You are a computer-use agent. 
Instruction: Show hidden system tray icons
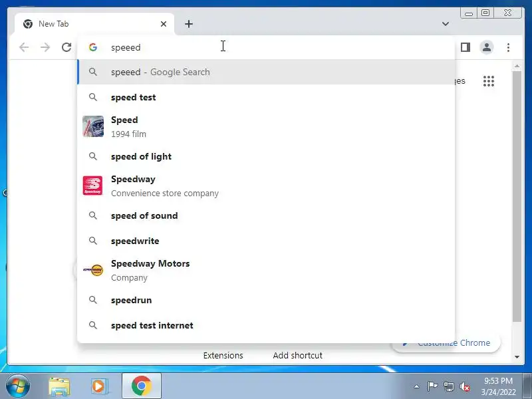(x=417, y=386)
